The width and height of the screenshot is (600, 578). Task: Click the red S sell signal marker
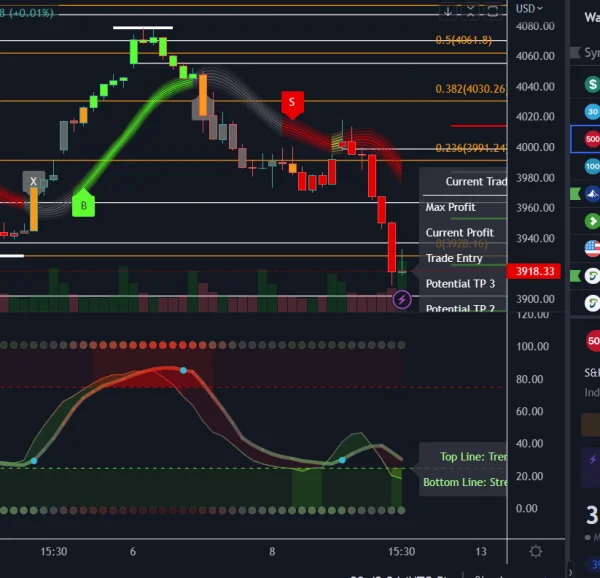(292, 102)
